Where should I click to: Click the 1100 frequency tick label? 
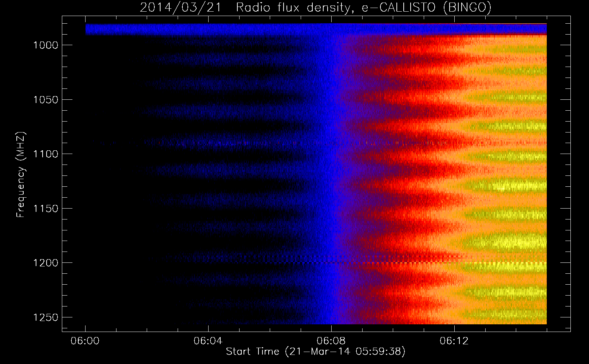point(46,154)
